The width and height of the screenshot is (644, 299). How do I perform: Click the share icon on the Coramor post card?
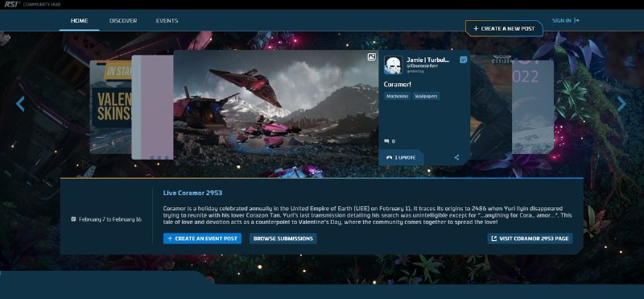pyautogui.click(x=456, y=157)
